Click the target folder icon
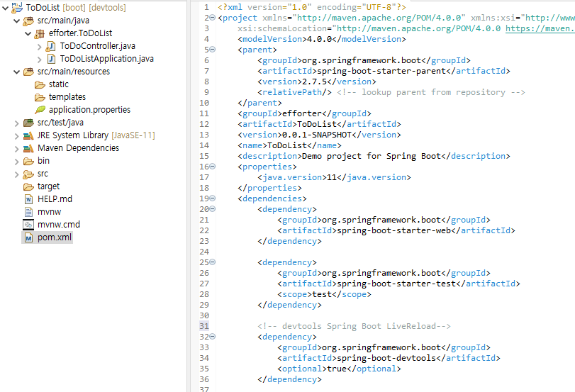The height and width of the screenshot is (392, 575). pos(28,187)
